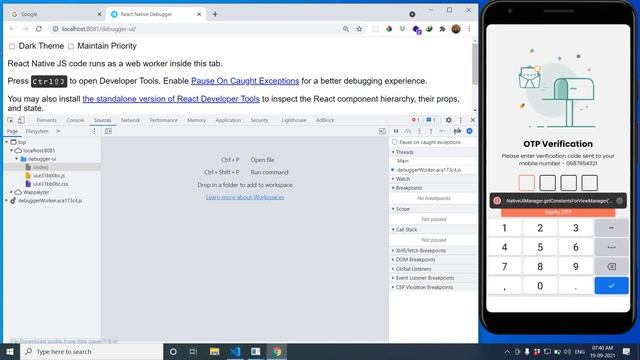
Task: Open the Application tab
Action: pyautogui.click(x=228, y=120)
